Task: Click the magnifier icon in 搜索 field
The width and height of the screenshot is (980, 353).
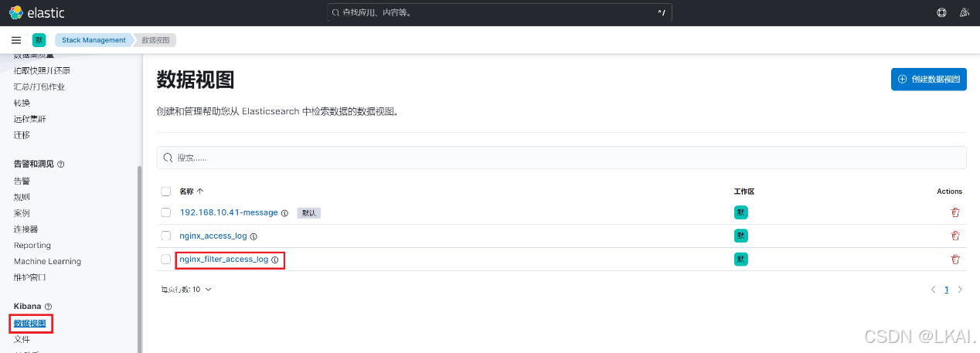Action: tap(168, 158)
